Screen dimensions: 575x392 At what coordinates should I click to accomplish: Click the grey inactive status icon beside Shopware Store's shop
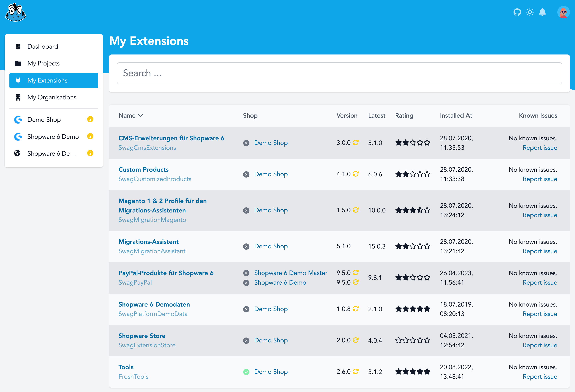point(246,340)
